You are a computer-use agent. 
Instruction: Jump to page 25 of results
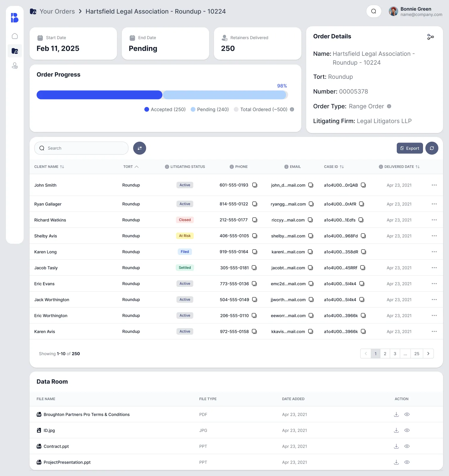click(417, 354)
